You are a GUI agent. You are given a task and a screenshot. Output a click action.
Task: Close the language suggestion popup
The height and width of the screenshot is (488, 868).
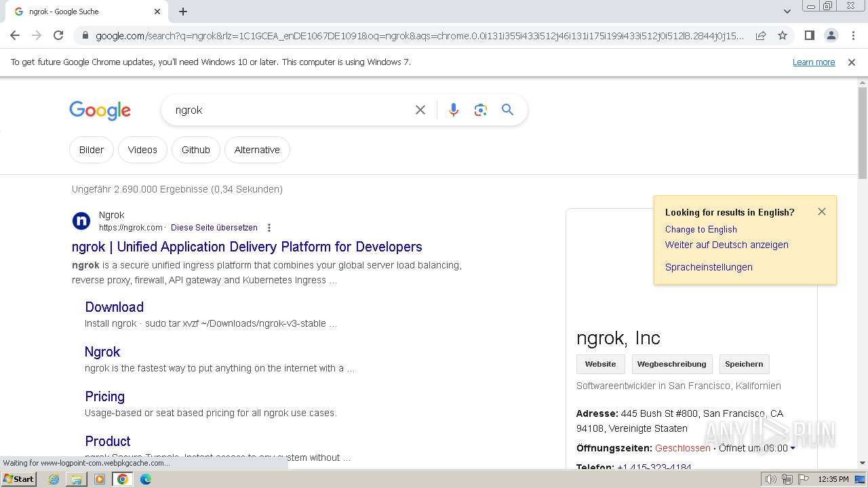tap(822, 211)
